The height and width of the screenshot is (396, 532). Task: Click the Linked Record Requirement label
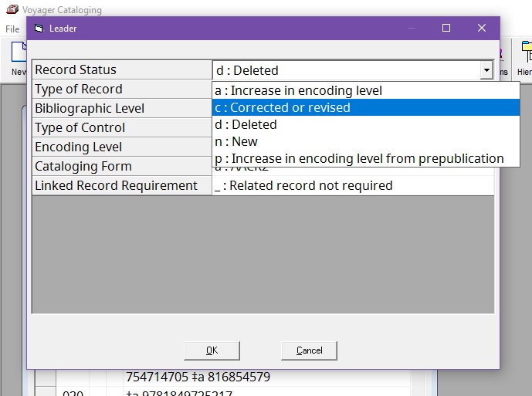122,186
